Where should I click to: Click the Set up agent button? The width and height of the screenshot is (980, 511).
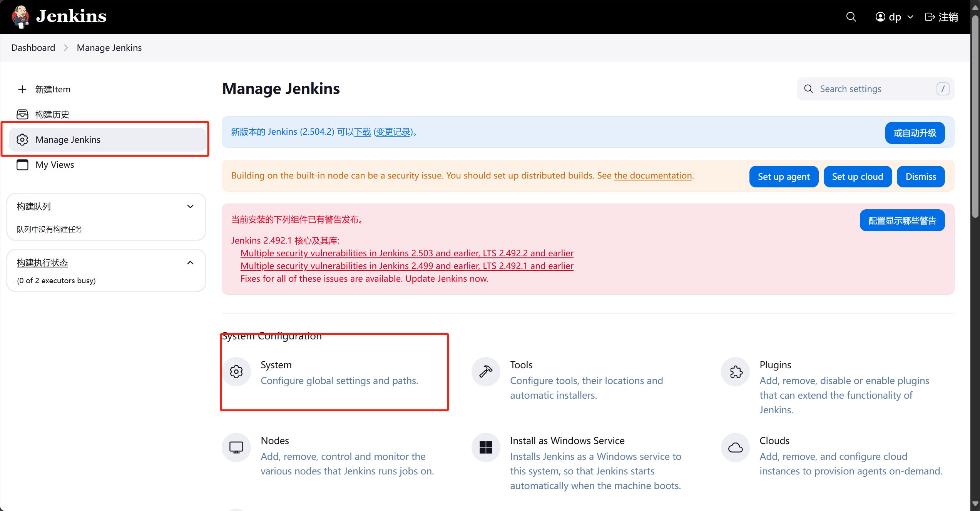click(784, 177)
